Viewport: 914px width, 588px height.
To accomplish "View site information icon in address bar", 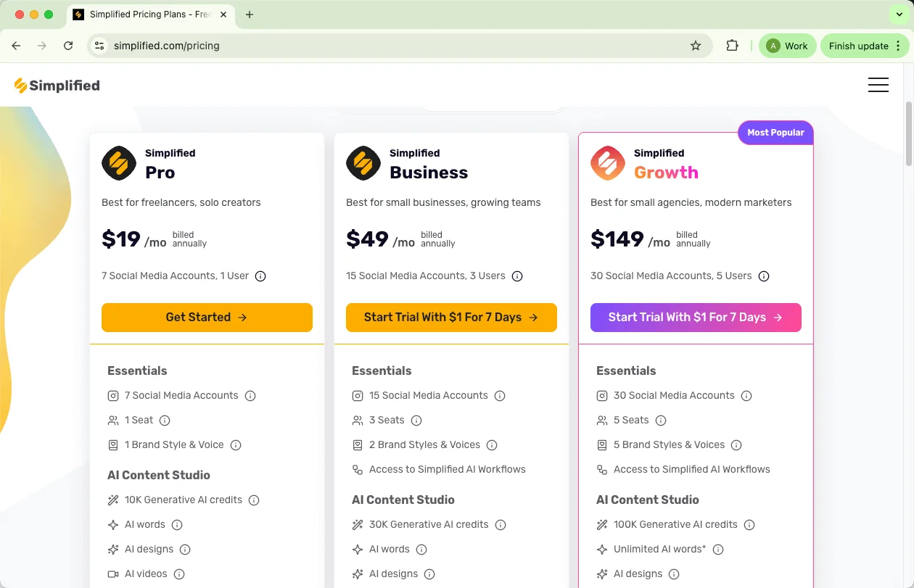I will pos(100,46).
